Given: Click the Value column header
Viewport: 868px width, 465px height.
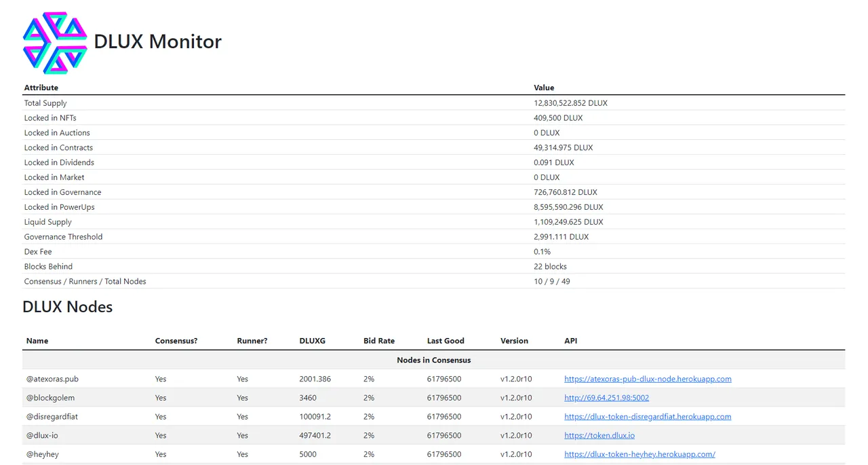Looking at the screenshot, I should point(544,88).
